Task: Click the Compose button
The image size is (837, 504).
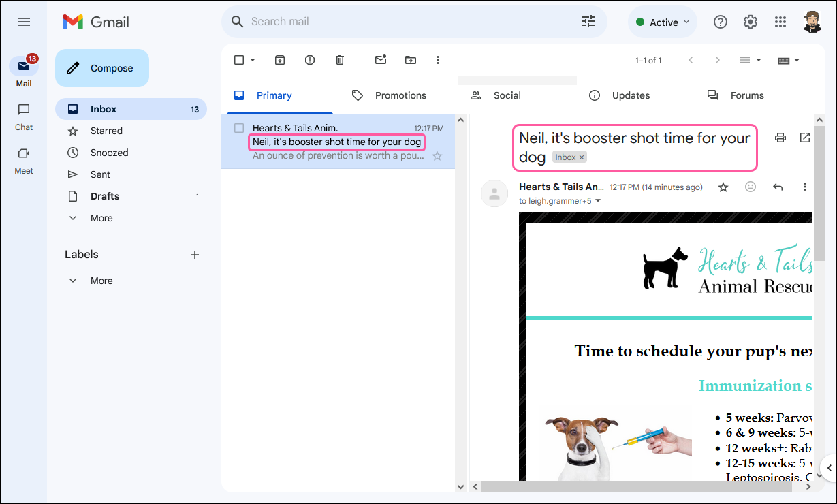Action: [102, 68]
